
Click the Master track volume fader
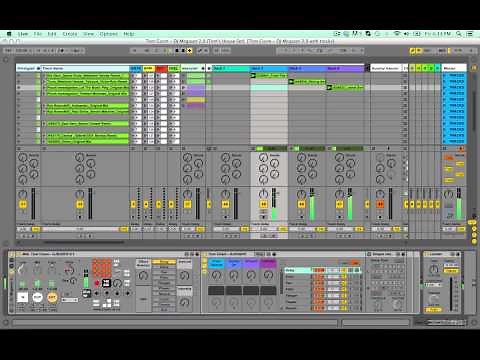tap(459, 204)
